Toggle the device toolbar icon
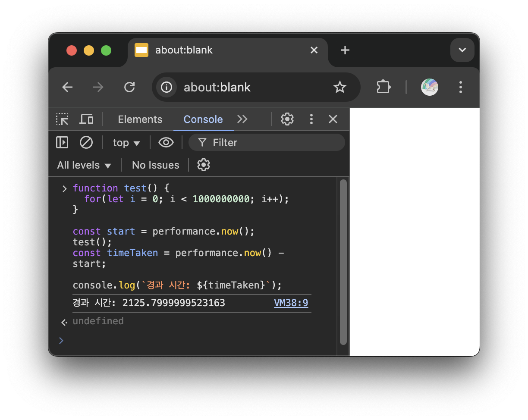 [x=86, y=119]
